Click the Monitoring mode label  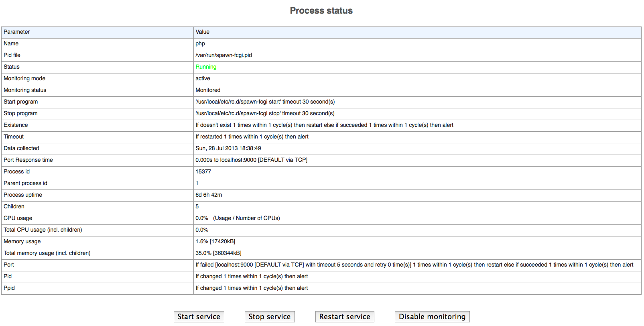24,79
